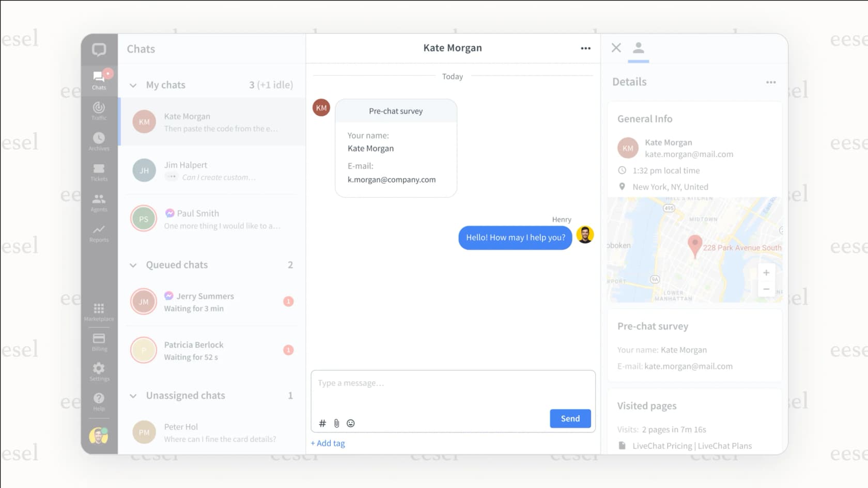Click Henry's agent avatar in chat

click(585, 235)
